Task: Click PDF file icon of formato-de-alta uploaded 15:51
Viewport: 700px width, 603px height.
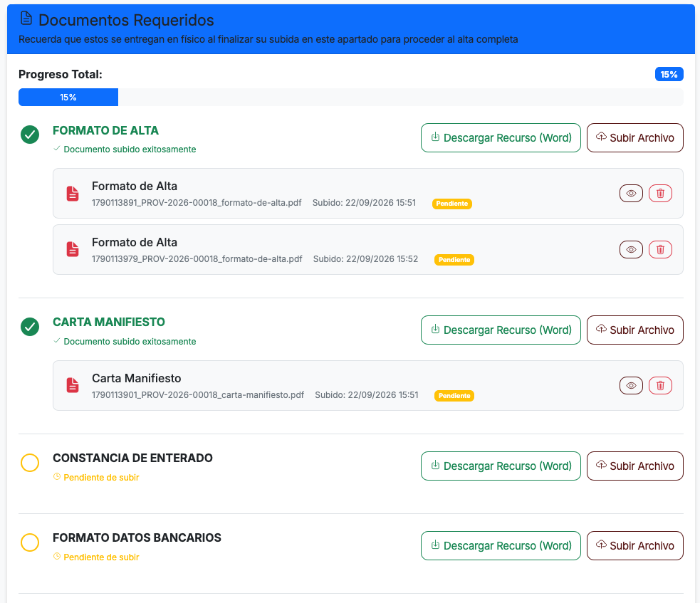Action: [73, 194]
